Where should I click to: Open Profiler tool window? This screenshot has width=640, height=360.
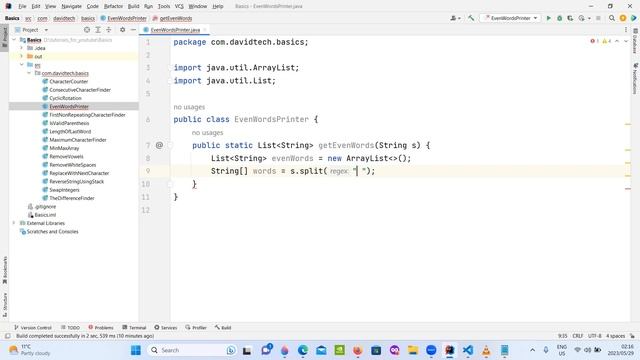tap(196, 327)
